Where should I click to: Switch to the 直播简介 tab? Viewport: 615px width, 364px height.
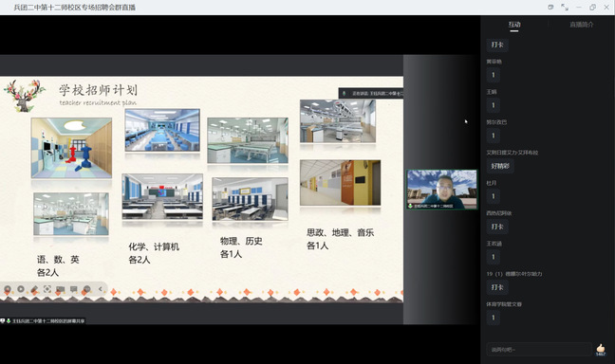tap(581, 25)
